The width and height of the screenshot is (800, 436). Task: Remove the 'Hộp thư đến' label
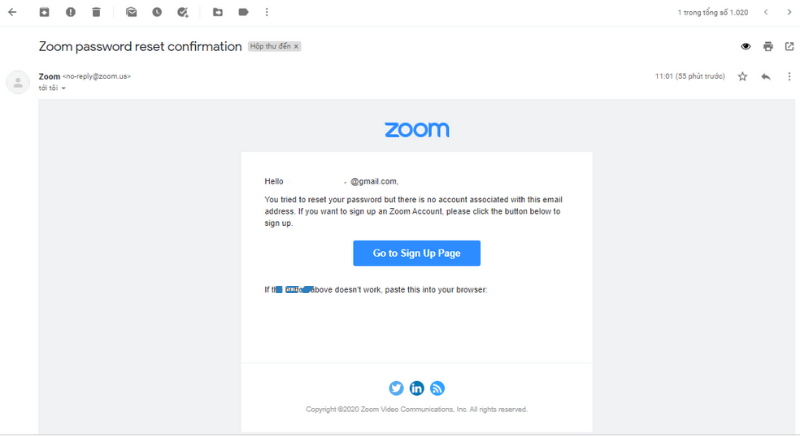tap(296, 46)
